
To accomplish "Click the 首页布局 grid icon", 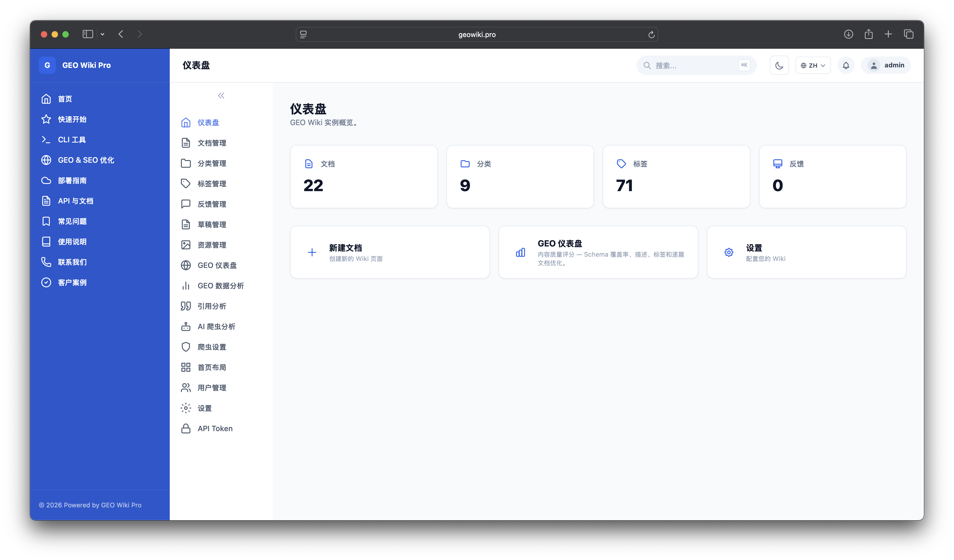I will click(186, 368).
